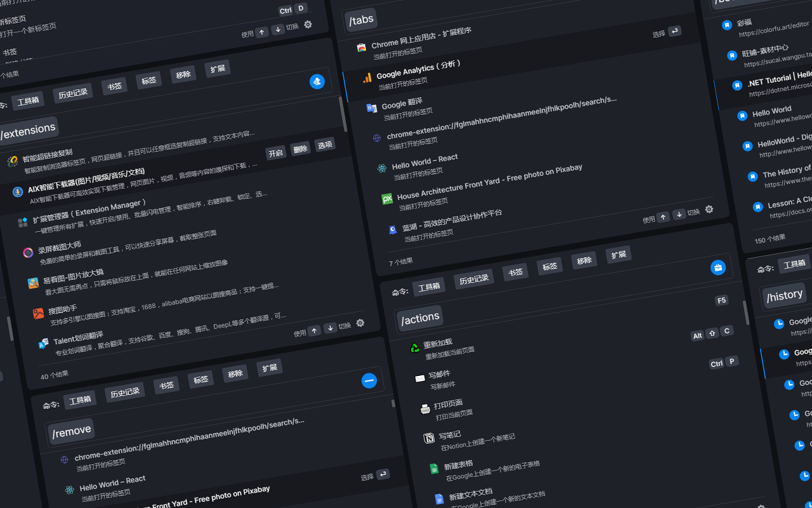812x508 pixels.
Task: Click the green 重新加载 reload icon
Action: point(414,347)
